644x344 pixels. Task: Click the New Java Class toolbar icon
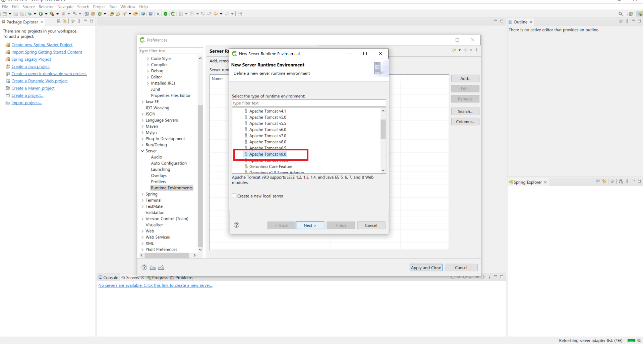pyautogui.click(x=100, y=14)
